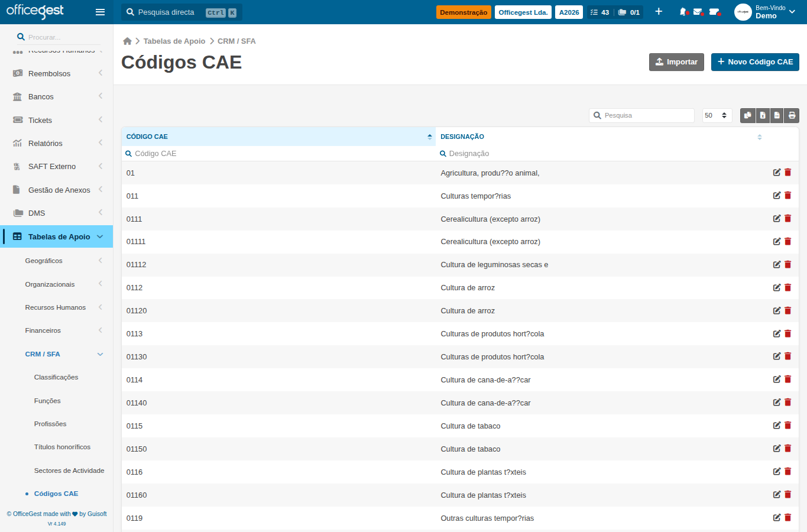Delete the 01 Agricultura row

[788, 173]
